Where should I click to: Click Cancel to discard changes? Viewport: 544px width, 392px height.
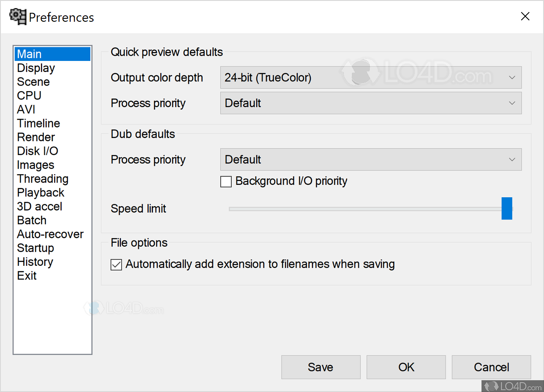(491, 367)
